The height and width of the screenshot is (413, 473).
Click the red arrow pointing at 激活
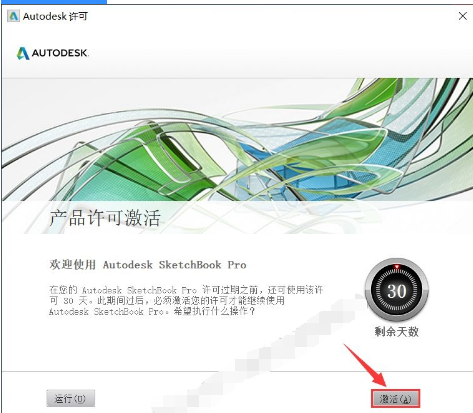coord(366,365)
